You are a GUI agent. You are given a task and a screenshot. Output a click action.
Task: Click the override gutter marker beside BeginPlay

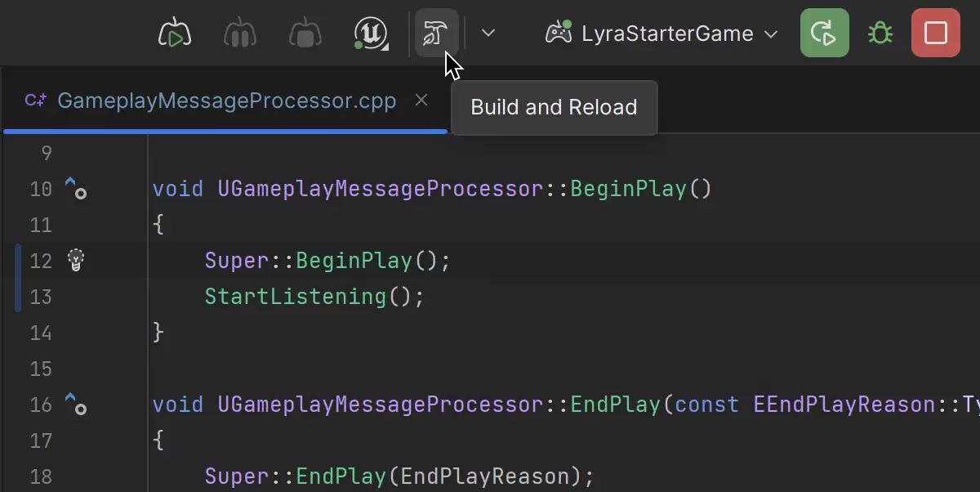[75, 189]
